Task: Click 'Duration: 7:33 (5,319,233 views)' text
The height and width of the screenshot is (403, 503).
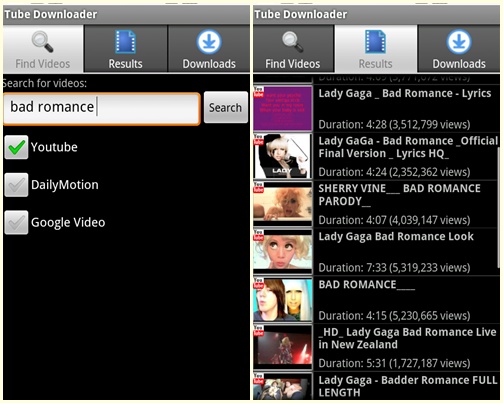Action: tap(394, 268)
